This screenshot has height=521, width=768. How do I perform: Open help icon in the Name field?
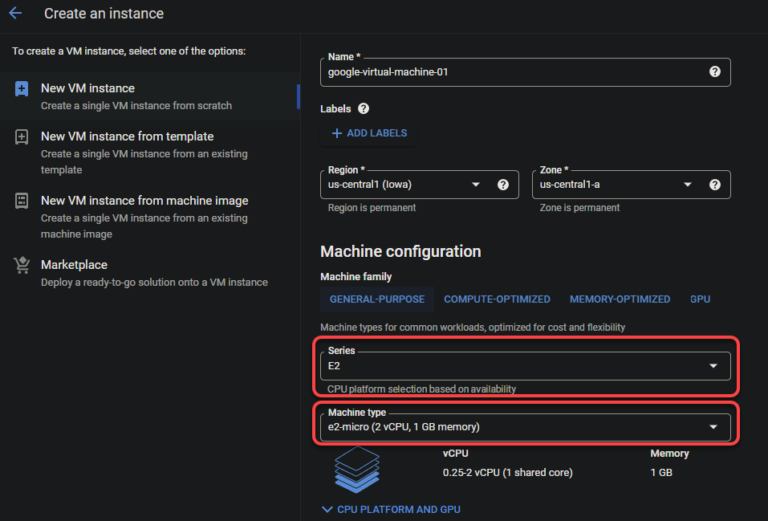tap(715, 72)
